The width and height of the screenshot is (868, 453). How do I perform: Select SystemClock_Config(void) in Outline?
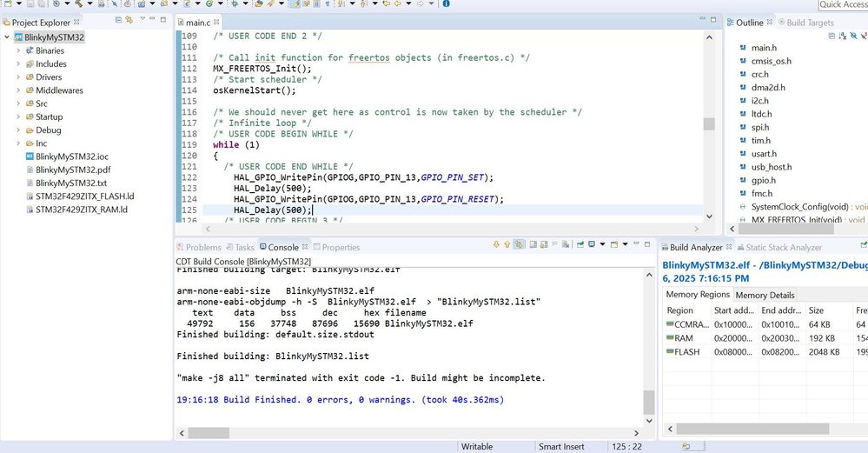[x=799, y=207]
